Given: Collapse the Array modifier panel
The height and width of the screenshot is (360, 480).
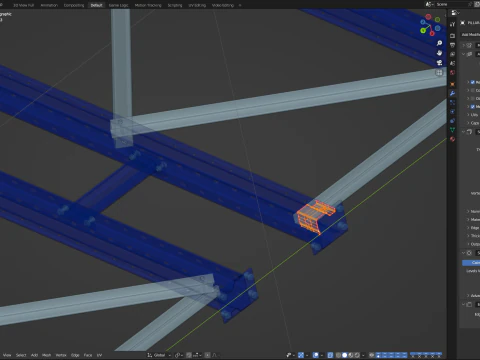Looking at the screenshot, I should (463, 54).
